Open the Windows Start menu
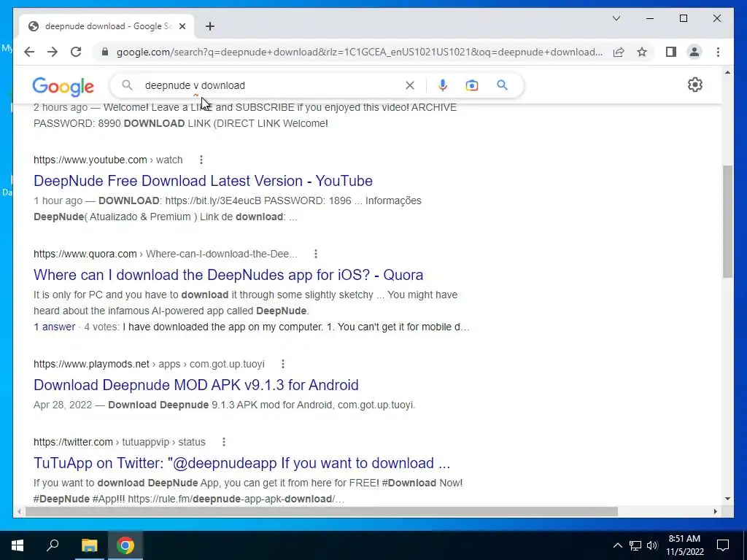 coord(18,545)
